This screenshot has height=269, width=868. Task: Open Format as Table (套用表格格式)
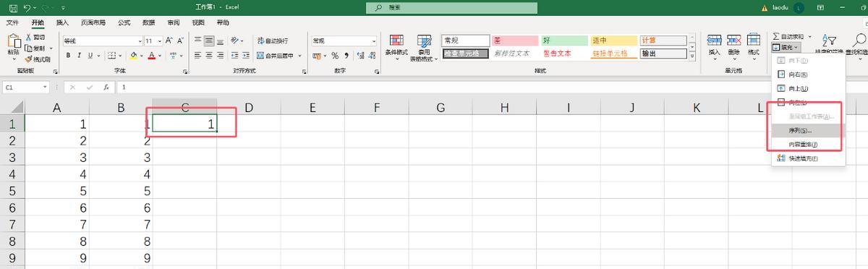424,48
